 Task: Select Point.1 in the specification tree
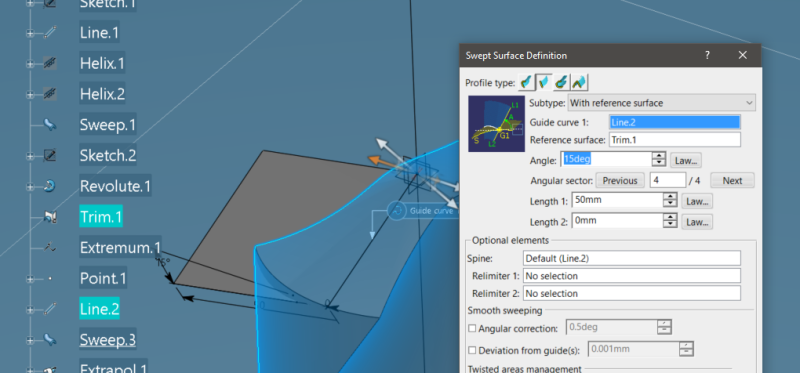click(x=103, y=278)
